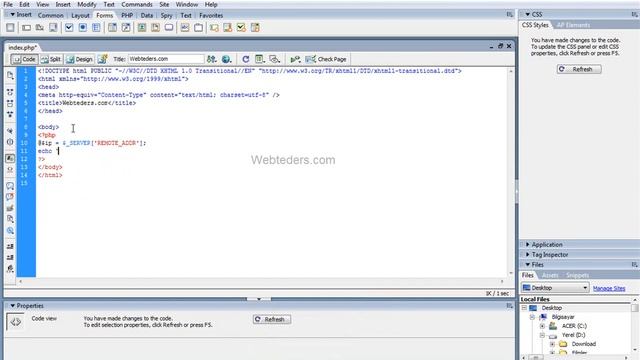Insert a Checkbox form element

[x=69, y=28]
